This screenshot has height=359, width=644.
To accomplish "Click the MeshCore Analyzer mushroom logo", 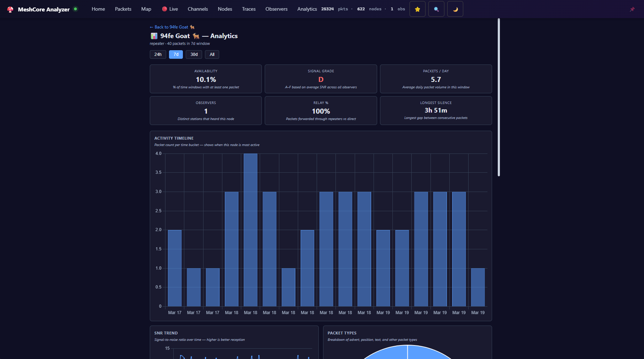I will pyautogui.click(x=10, y=9).
